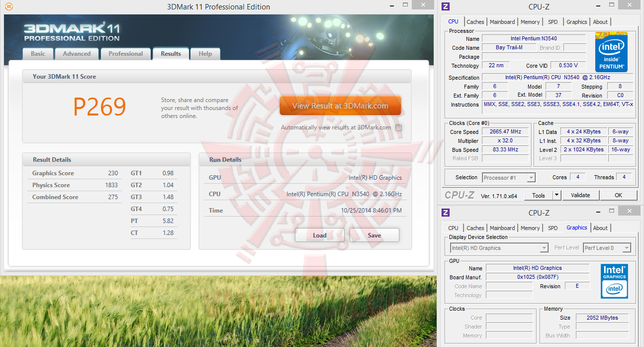Select the CPU tab in upper CPU-Z window

click(453, 21)
